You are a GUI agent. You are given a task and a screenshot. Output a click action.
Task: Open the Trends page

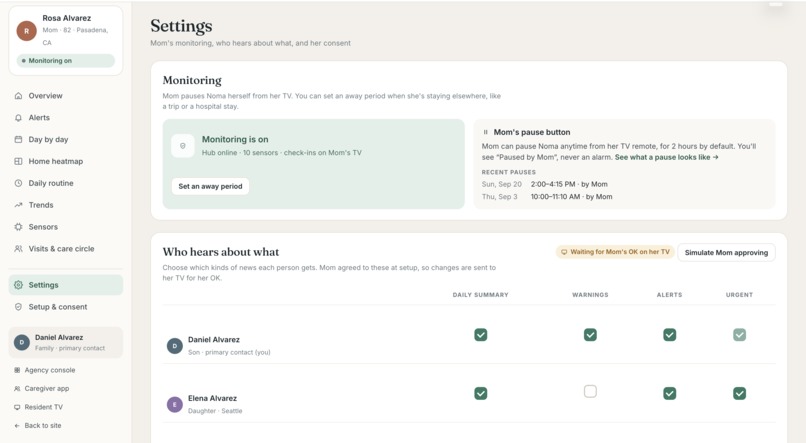pyautogui.click(x=66, y=205)
